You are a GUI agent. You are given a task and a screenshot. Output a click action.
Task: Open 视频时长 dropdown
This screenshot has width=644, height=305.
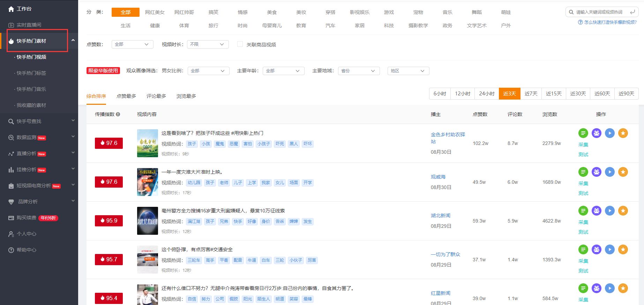pyautogui.click(x=208, y=44)
